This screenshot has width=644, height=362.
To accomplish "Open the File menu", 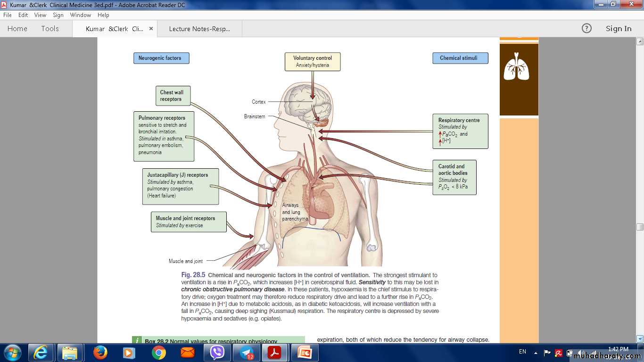I will tap(7, 15).
